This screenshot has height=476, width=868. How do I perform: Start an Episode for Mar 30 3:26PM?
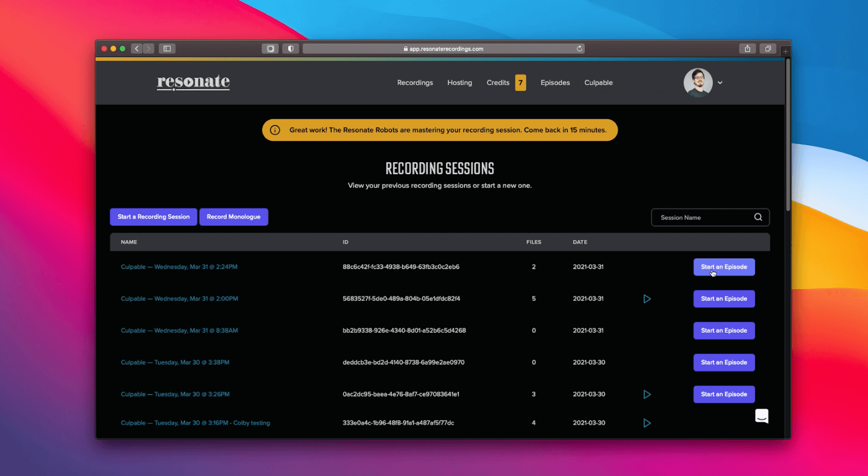point(724,394)
